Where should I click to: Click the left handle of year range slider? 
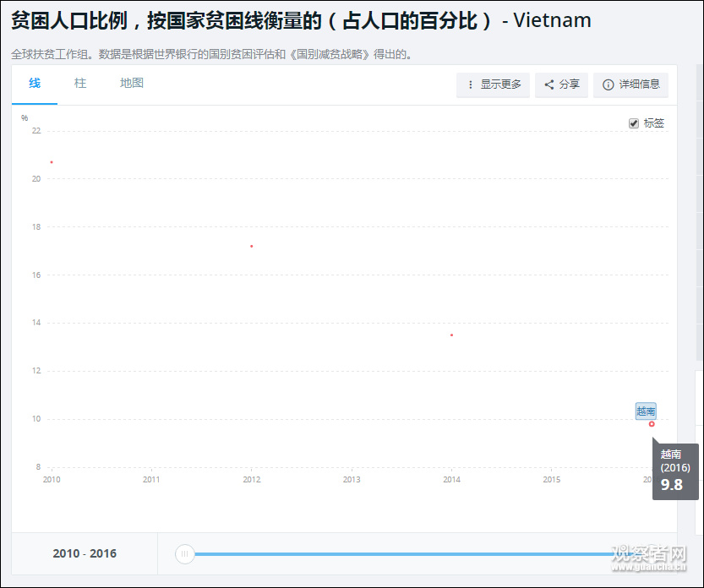pos(184,554)
